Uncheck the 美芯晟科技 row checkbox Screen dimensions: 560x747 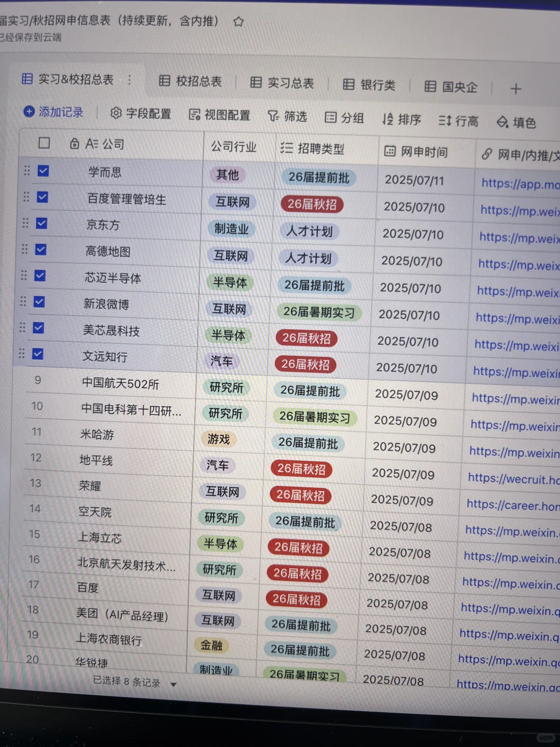[x=38, y=328]
